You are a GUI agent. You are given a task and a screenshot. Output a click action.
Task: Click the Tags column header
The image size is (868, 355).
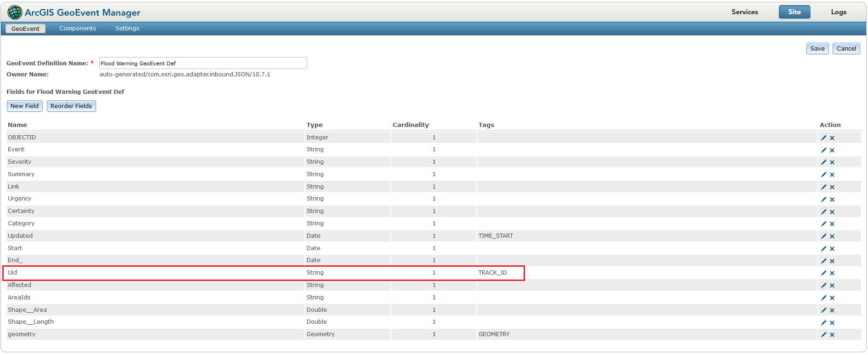tap(486, 125)
